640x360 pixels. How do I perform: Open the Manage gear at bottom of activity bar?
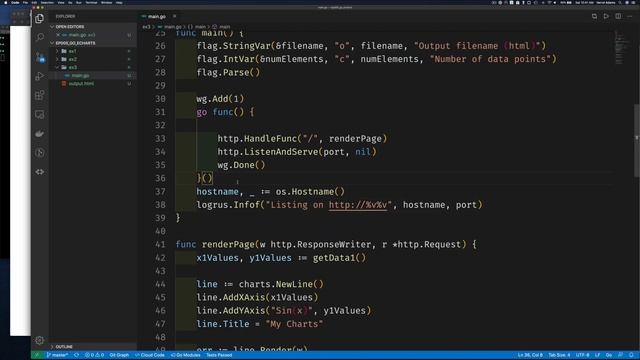pyautogui.click(x=40, y=340)
